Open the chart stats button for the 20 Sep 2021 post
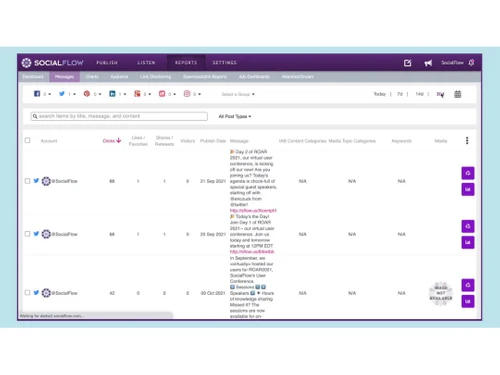500x375 pixels. (x=468, y=242)
